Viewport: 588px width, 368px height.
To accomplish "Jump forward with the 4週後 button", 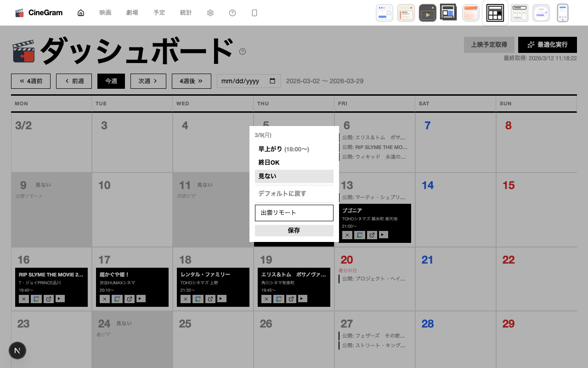I will point(191,81).
